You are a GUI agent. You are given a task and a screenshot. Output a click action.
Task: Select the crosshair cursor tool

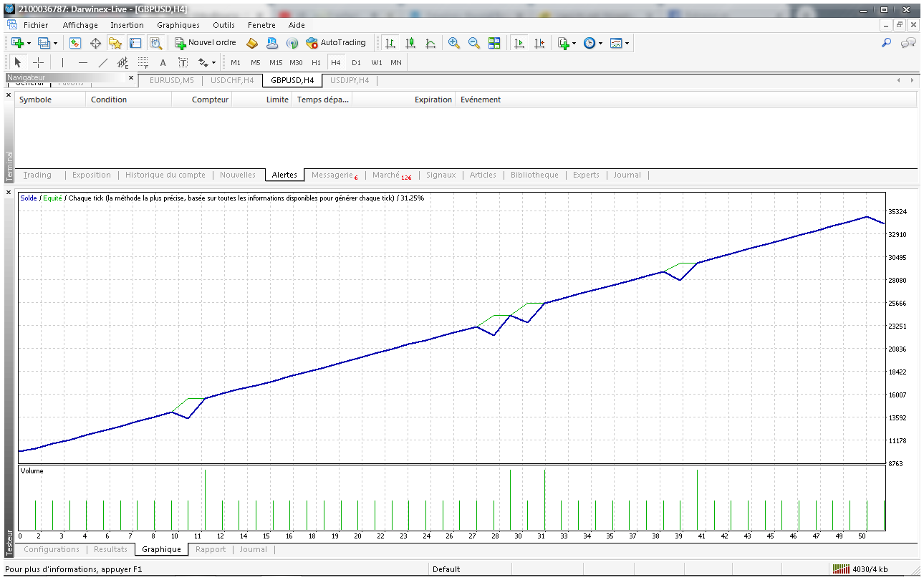39,62
